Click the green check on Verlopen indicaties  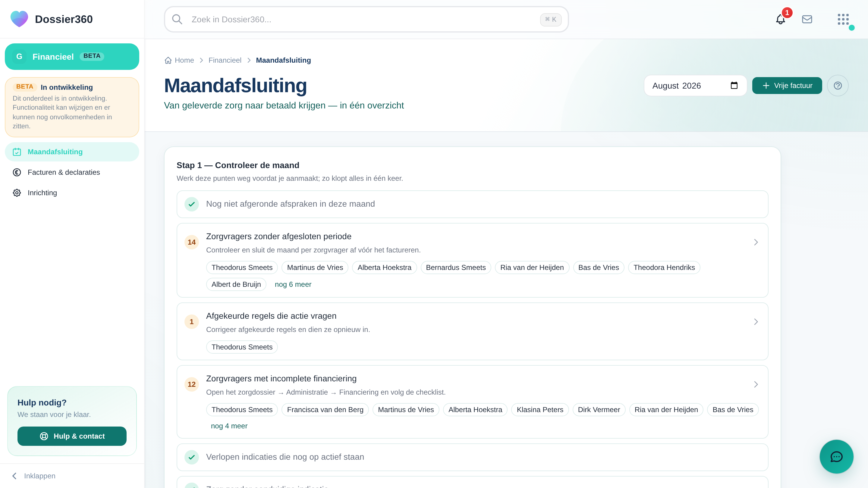[192, 457]
